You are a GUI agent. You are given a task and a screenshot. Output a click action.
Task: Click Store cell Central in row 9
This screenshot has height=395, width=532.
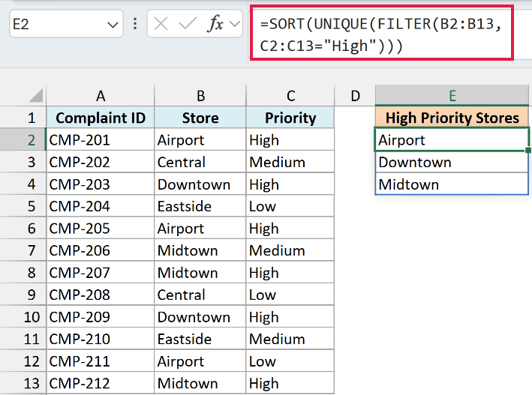point(200,295)
